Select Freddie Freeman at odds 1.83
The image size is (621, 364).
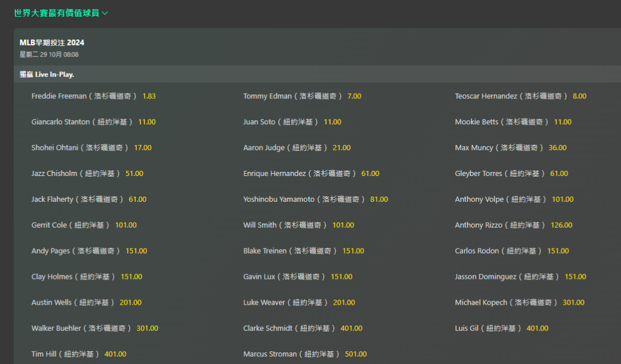point(94,96)
